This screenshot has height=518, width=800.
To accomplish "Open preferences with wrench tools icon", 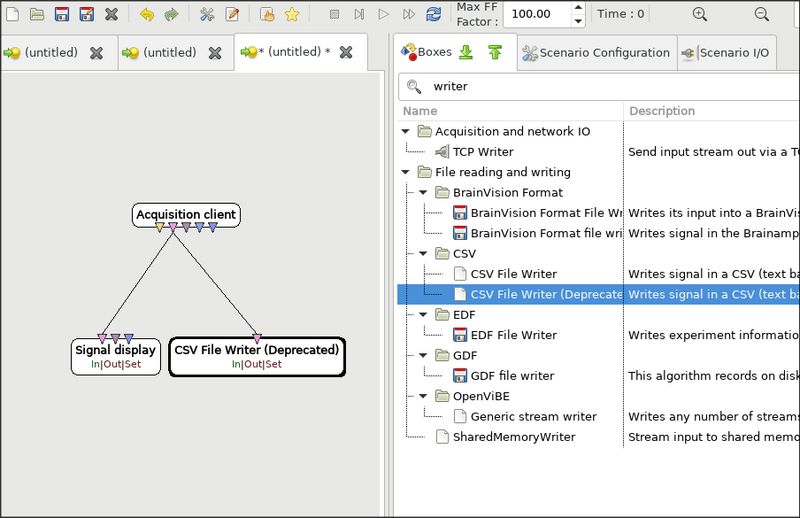I will (x=207, y=14).
